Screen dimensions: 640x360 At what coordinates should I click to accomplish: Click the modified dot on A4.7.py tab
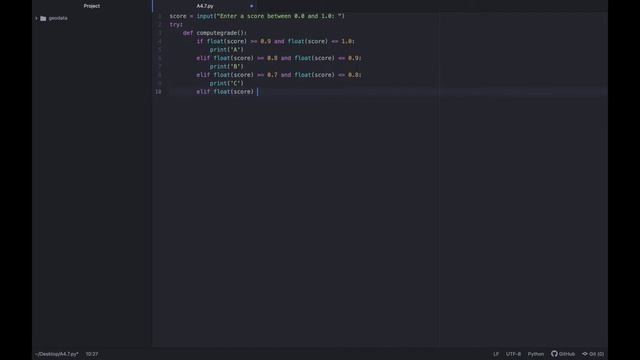(x=251, y=6)
